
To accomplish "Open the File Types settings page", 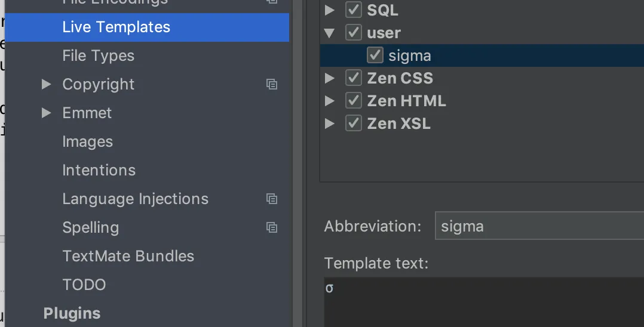I will tap(98, 55).
